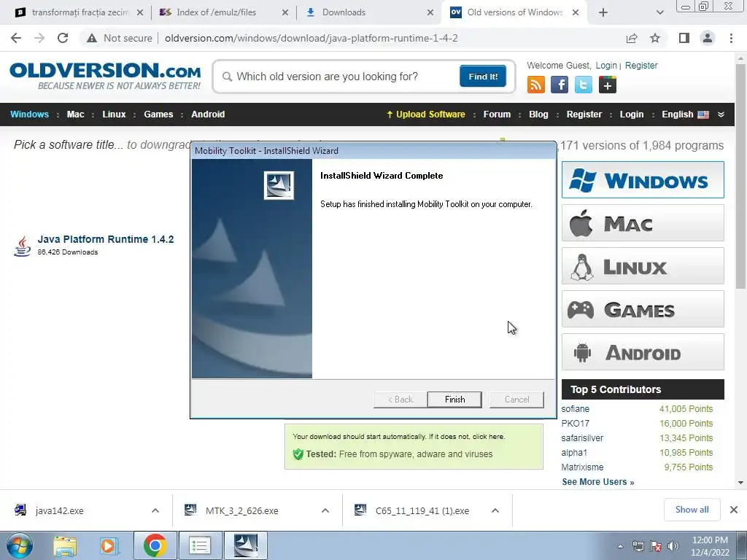Switch to Index of /emulz/files tab

[x=216, y=12]
